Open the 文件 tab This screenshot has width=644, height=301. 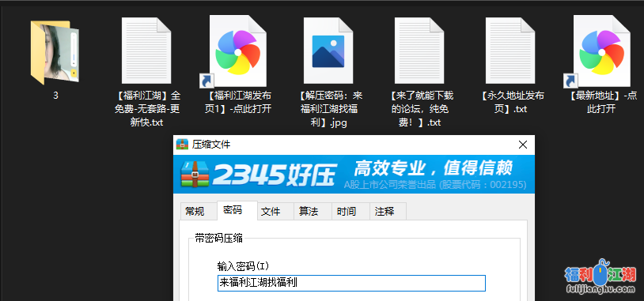click(x=271, y=212)
